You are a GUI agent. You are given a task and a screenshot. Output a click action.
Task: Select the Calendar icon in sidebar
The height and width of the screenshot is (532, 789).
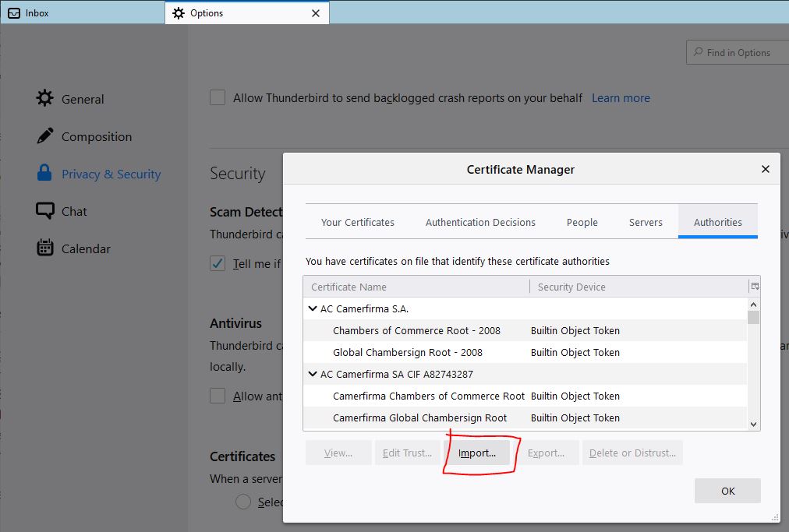(45, 248)
